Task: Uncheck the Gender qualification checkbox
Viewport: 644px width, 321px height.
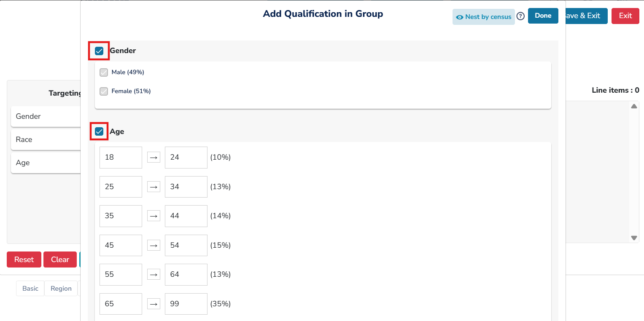Action: tap(99, 51)
